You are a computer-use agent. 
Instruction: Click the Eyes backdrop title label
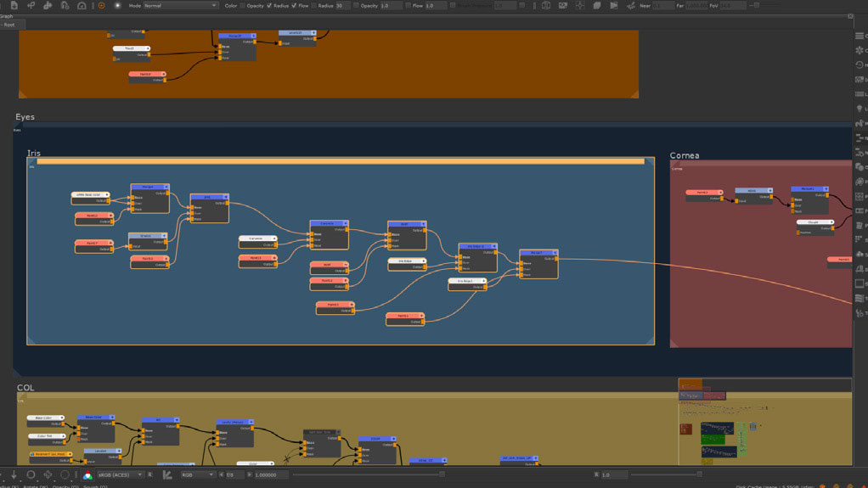(25, 117)
